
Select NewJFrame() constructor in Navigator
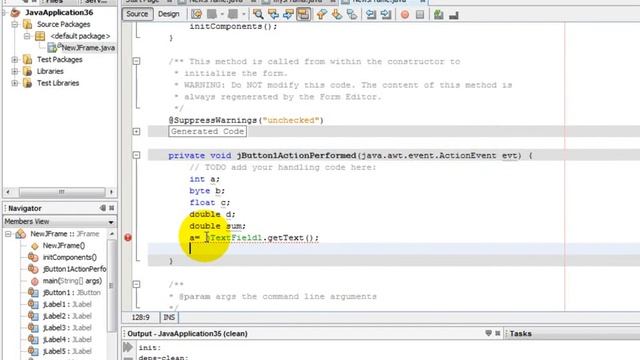tap(64, 246)
